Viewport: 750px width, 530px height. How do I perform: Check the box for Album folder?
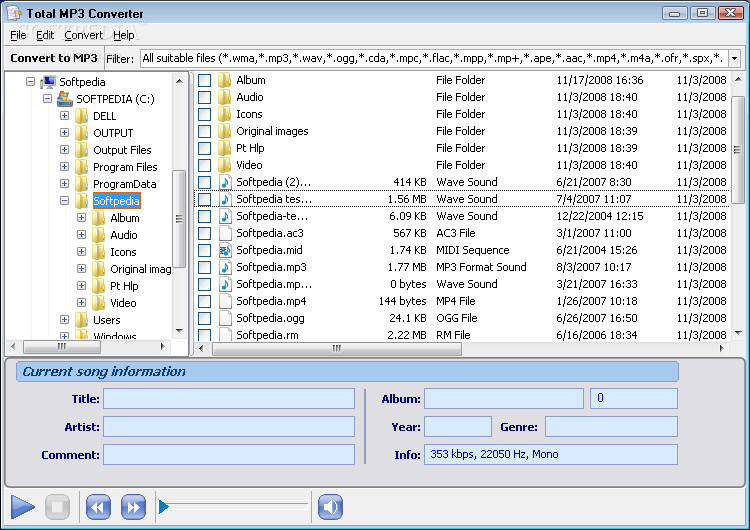[x=205, y=80]
